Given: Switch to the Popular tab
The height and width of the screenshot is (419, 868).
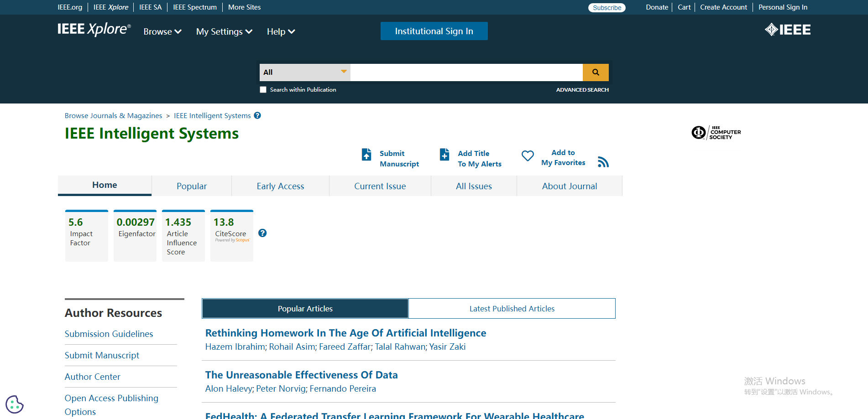Looking at the screenshot, I should point(192,186).
